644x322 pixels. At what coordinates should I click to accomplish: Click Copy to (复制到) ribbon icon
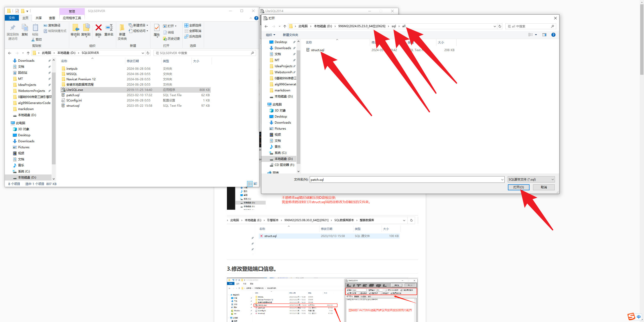[x=86, y=30]
